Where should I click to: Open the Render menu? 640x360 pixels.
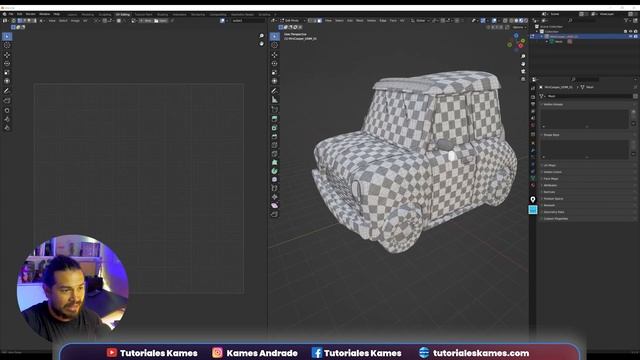click(31, 14)
